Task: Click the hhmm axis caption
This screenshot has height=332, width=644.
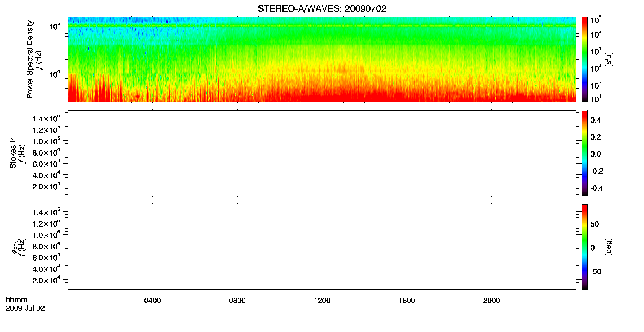Action: (17, 300)
